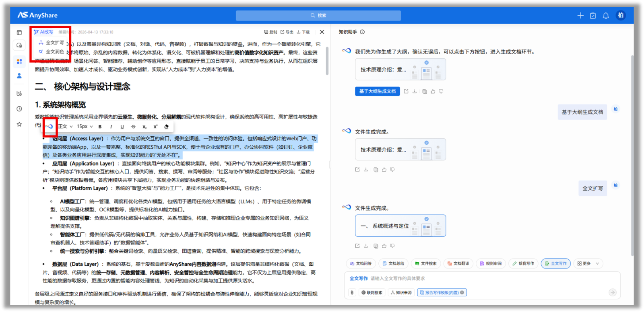Viewport: 644px width, 312px height.
Task: Click the 全文写作 request input field
Action: [483, 279]
